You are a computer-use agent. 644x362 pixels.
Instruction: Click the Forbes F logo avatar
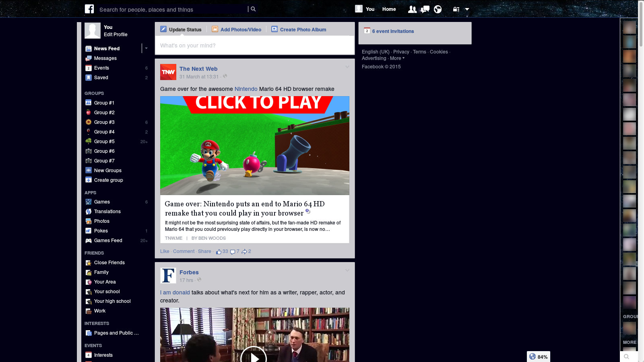[x=168, y=276]
